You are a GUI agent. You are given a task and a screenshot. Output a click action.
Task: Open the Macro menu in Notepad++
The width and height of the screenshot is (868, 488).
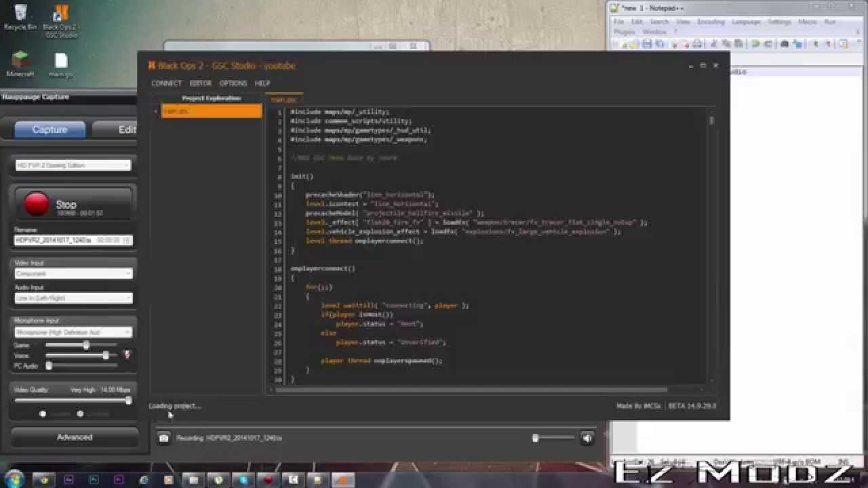tap(807, 22)
